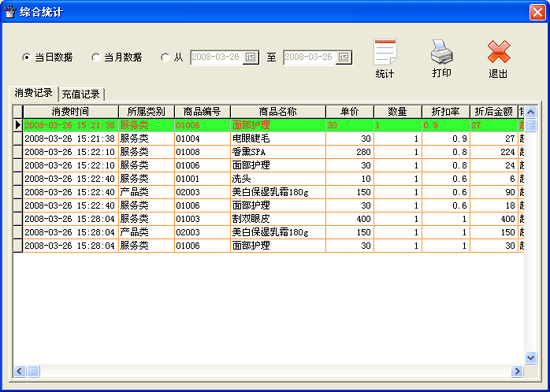Select the 割双眼皮 row selector
The width and height of the screenshot is (550, 392).
click(18, 219)
